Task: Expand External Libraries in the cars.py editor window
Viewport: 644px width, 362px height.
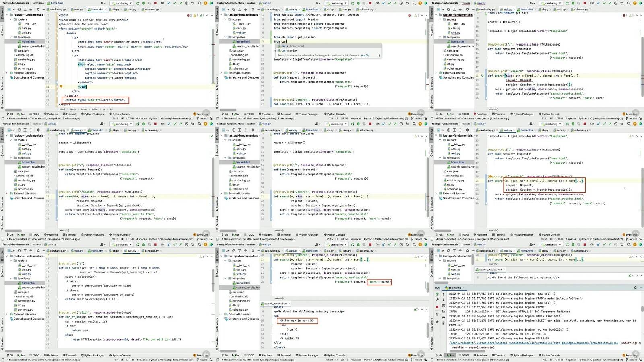Action: click(x=7, y=314)
